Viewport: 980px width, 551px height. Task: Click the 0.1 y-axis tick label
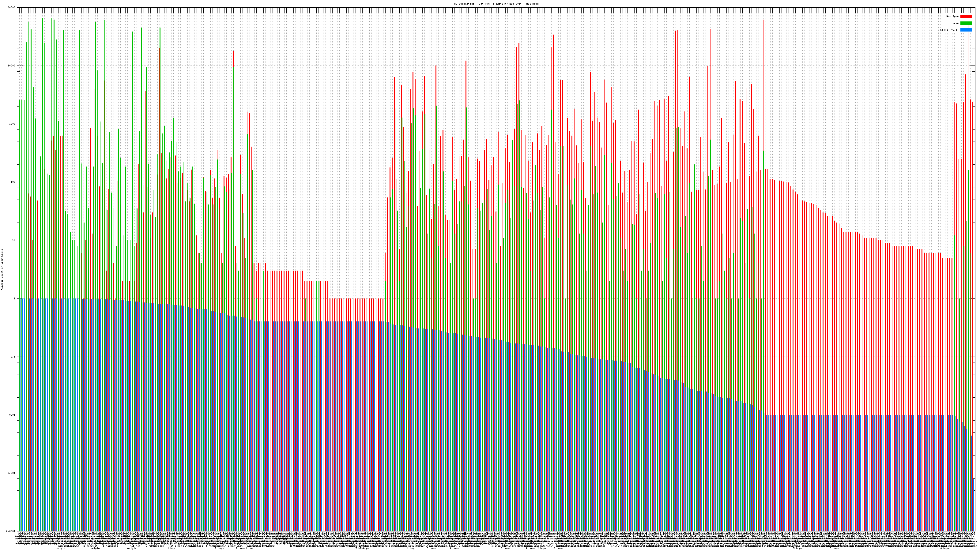(13, 357)
